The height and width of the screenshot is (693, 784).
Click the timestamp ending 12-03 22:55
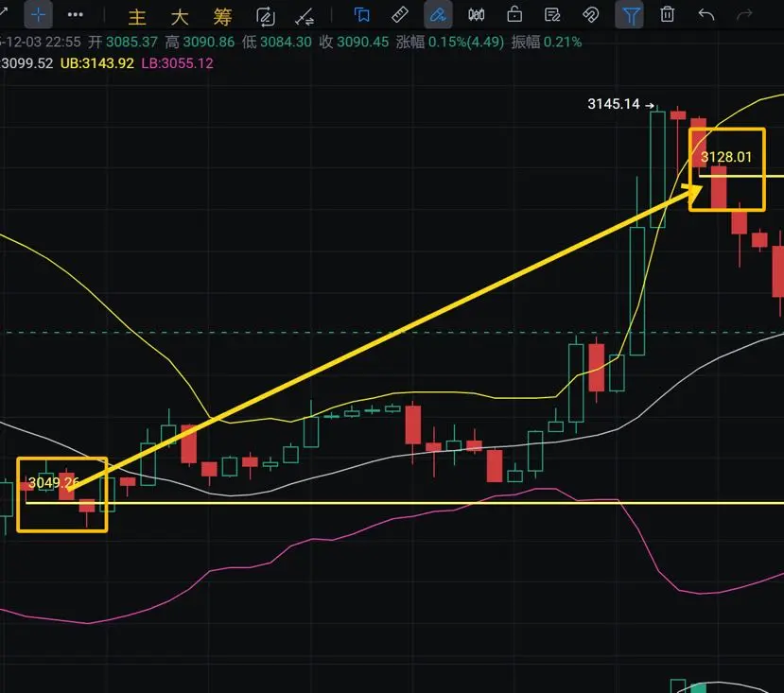point(40,42)
